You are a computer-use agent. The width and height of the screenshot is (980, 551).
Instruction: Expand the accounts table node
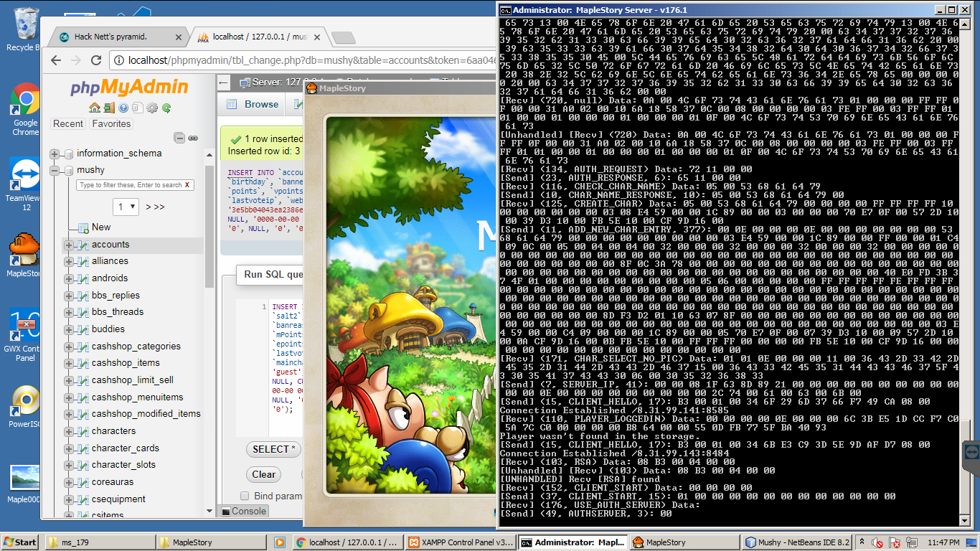coord(69,245)
